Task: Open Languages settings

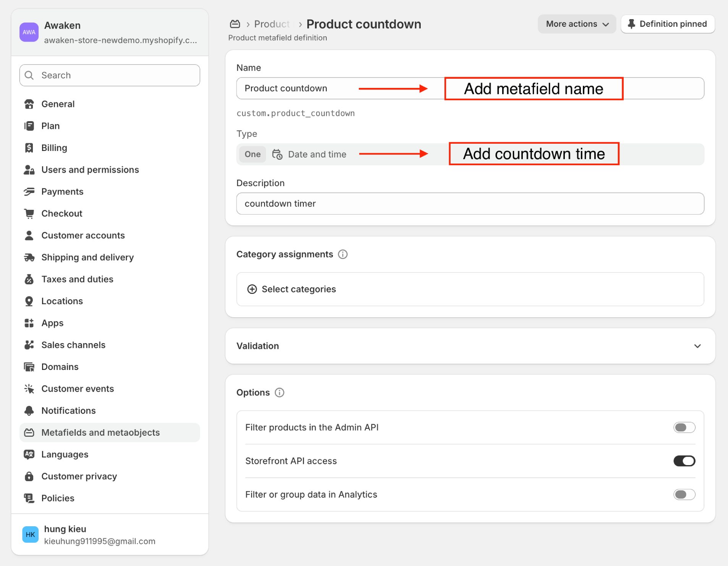Action: (110, 454)
